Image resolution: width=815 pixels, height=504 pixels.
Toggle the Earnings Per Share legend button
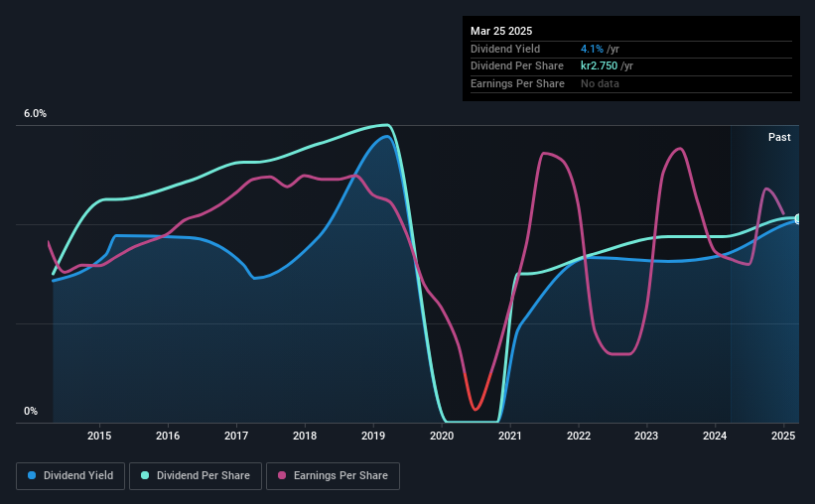click(333, 476)
